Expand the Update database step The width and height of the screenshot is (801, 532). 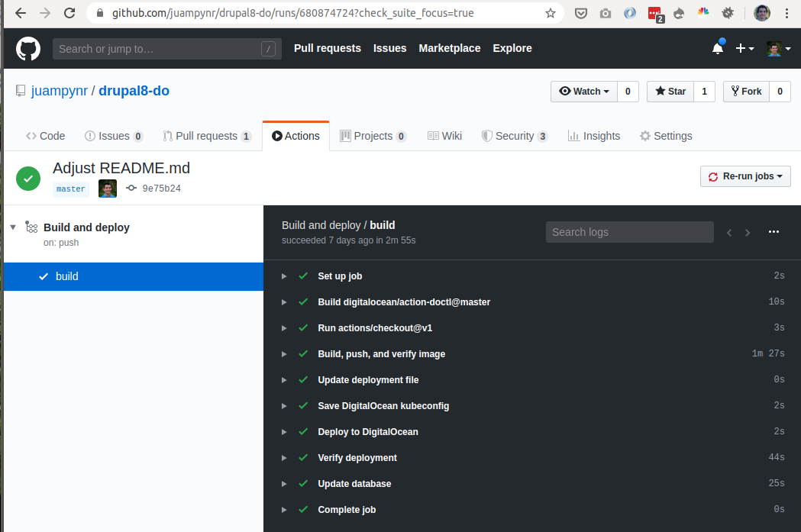coord(533,484)
